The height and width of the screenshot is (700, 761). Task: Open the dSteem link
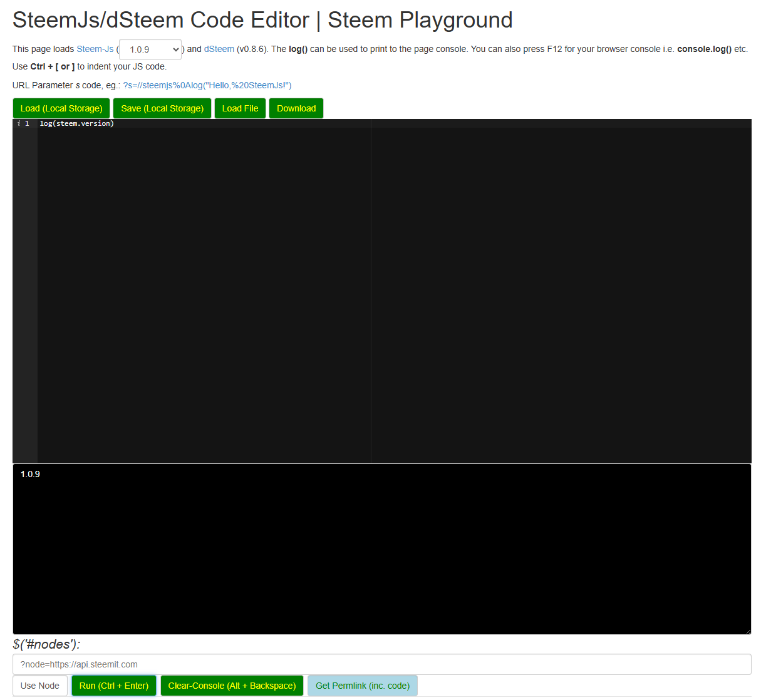pos(219,49)
